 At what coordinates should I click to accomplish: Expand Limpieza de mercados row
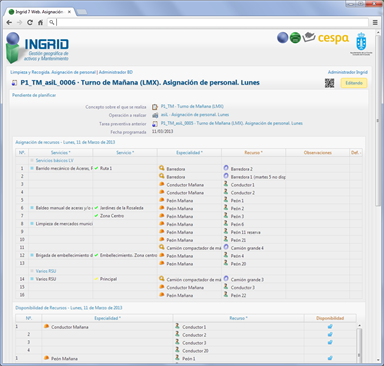point(32,224)
